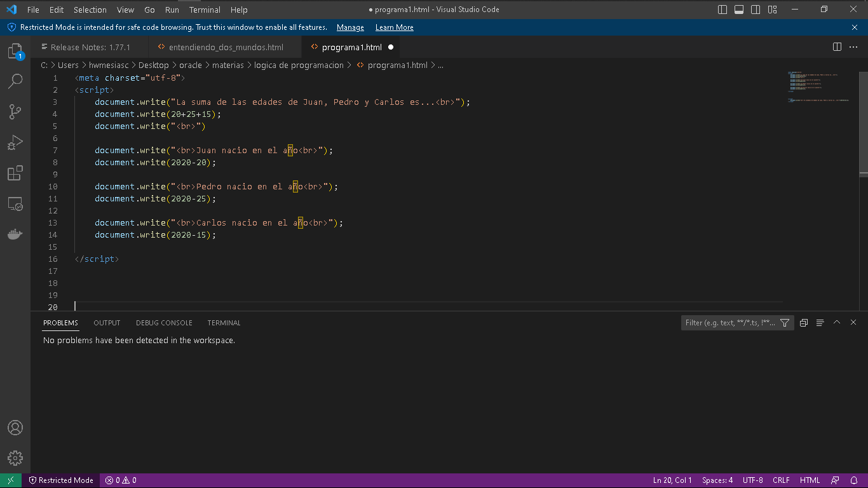Click the remote window indicator in the status bar
Viewport: 868px width, 488px height.
coord(11,480)
